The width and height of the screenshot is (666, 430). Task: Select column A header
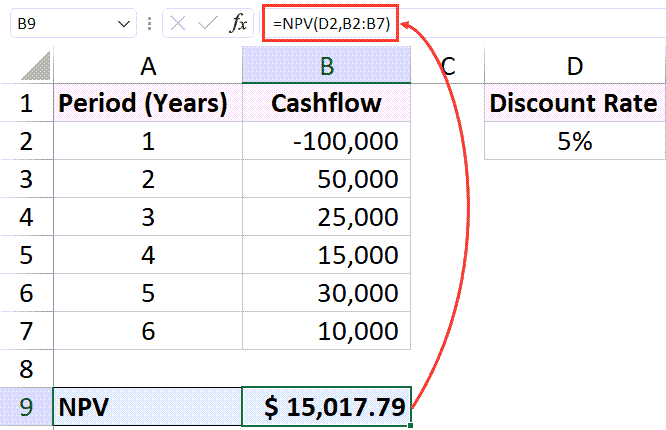[148, 67]
